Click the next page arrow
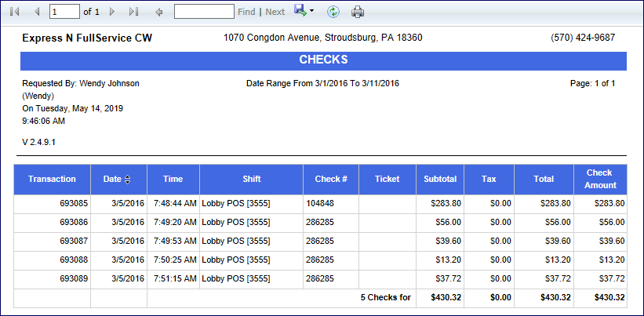The width and height of the screenshot is (644, 316). (x=112, y=12)
